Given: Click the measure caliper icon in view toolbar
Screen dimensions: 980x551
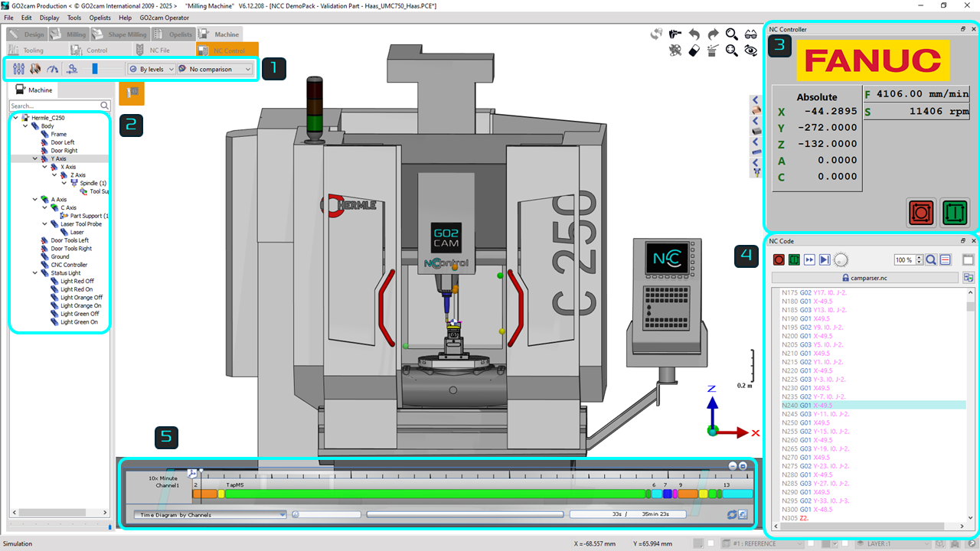Looking at the screenshot, I should 675,34.
